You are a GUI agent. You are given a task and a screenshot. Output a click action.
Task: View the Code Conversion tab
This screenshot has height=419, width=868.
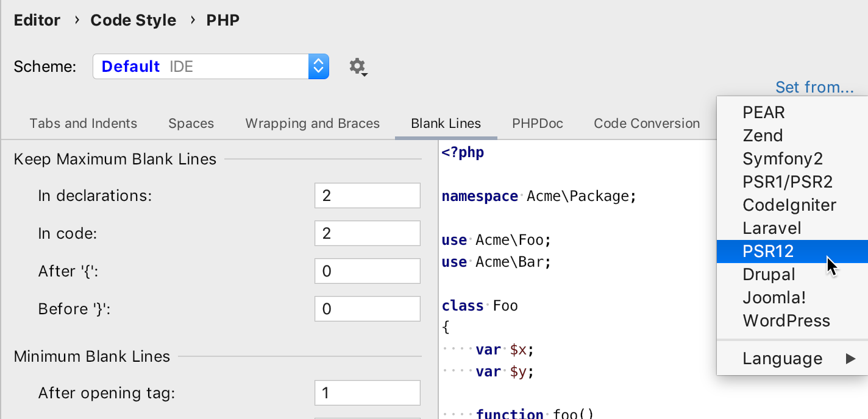tap(646, 123)
